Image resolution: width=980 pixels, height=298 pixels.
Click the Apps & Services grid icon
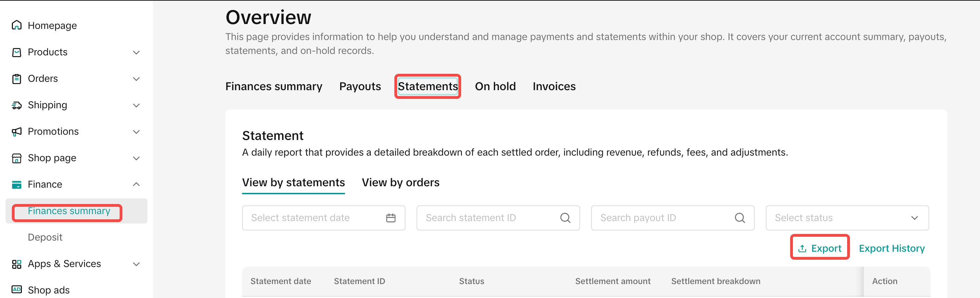(x=16, y=264)
